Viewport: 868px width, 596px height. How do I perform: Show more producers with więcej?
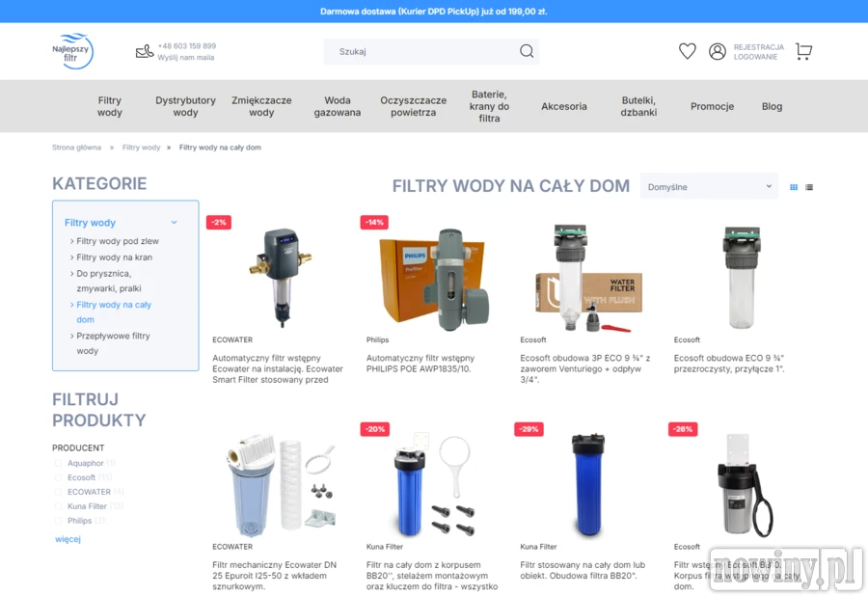(68, 539)
